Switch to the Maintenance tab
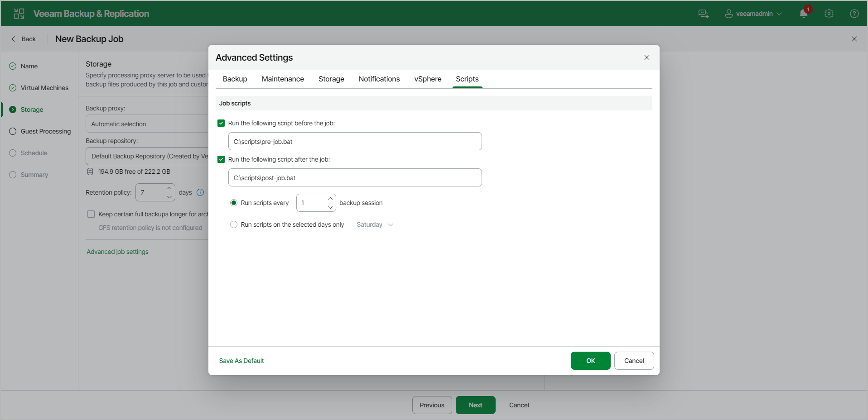 pyautogui.click(x=283, y=79)
